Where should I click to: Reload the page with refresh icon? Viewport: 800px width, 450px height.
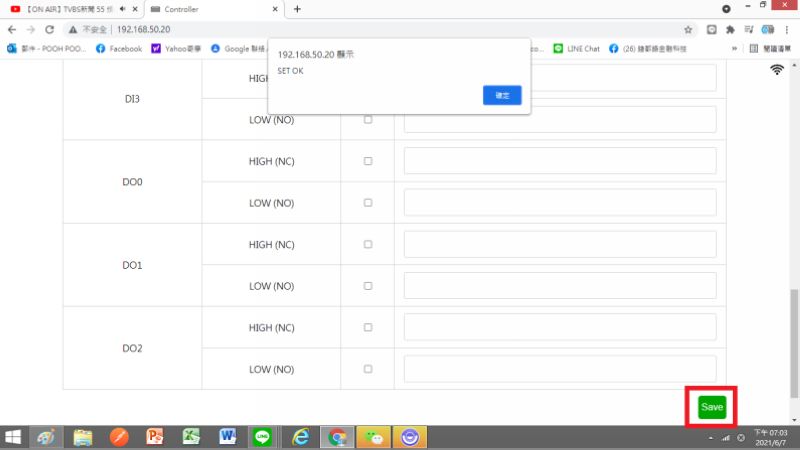50,29
